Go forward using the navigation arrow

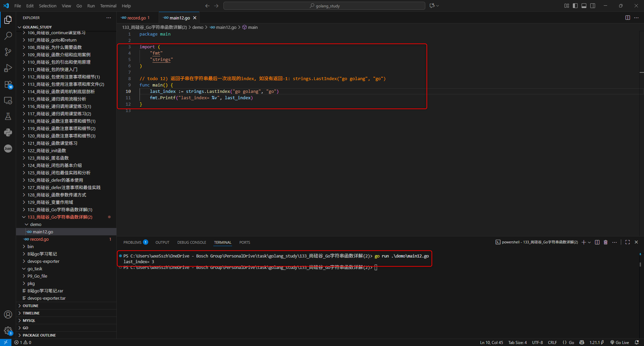point(216,6)
